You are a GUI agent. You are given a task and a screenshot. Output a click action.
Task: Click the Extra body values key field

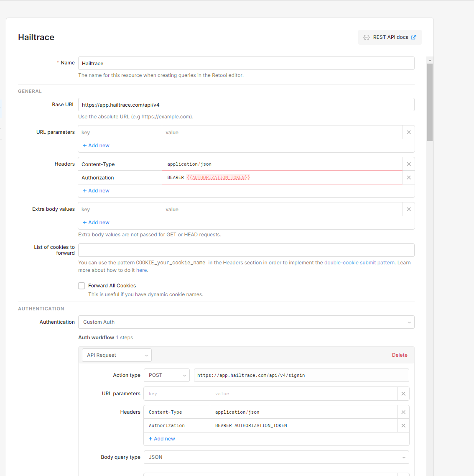(120, 210)
